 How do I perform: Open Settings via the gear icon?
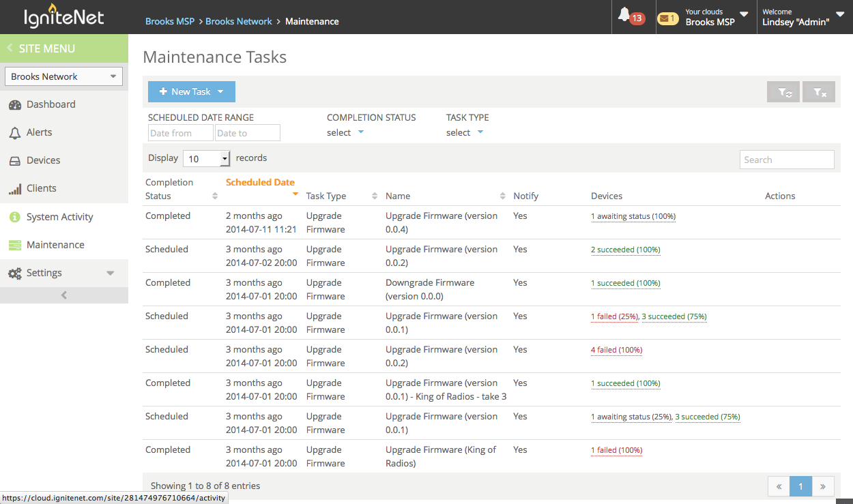(x=15, y=273)
